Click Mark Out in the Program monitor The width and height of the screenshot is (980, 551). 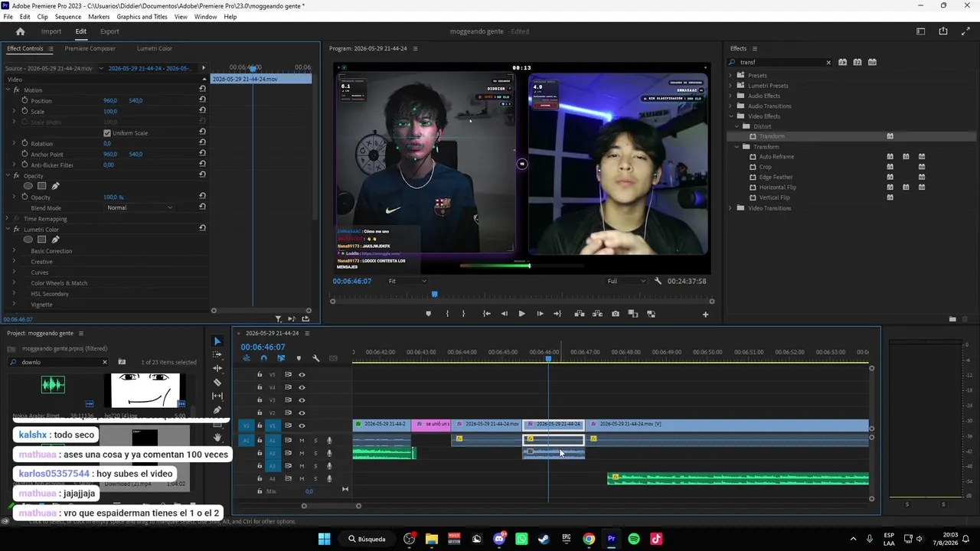click(x=463, y=314)
